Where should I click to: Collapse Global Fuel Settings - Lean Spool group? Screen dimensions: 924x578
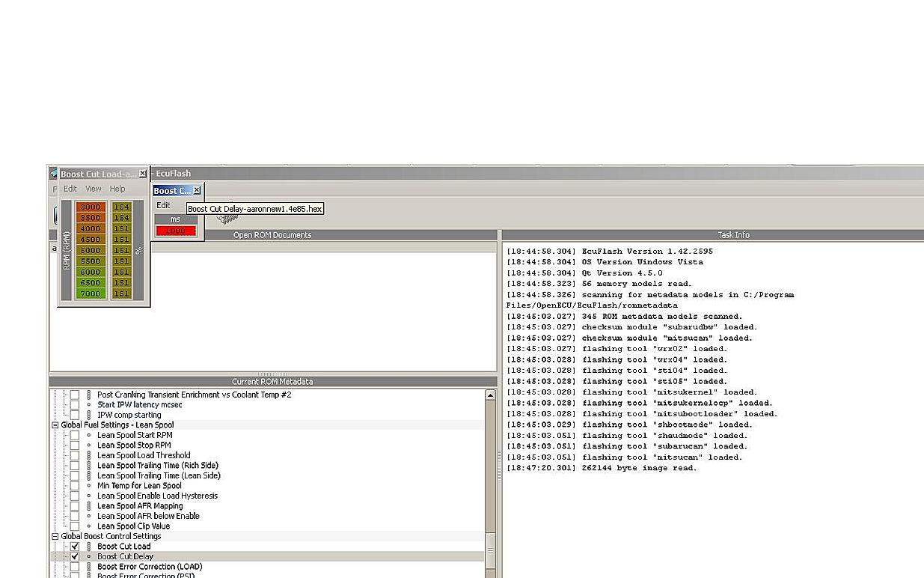55,425
